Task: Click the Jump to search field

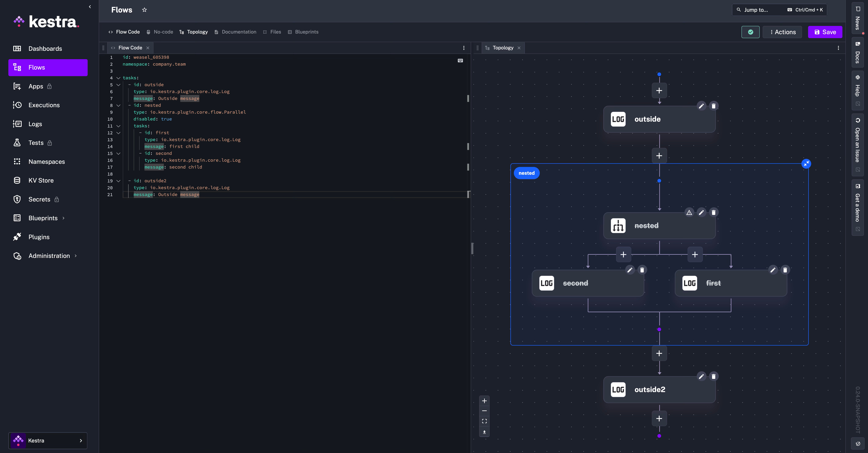Action: [x=779, y=10]
